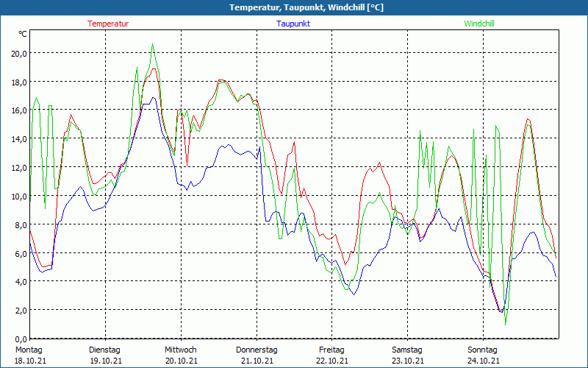This screenshot has height=368, width=588.
Task: Click the 18.10.21 date label
Action: [29, 361]
